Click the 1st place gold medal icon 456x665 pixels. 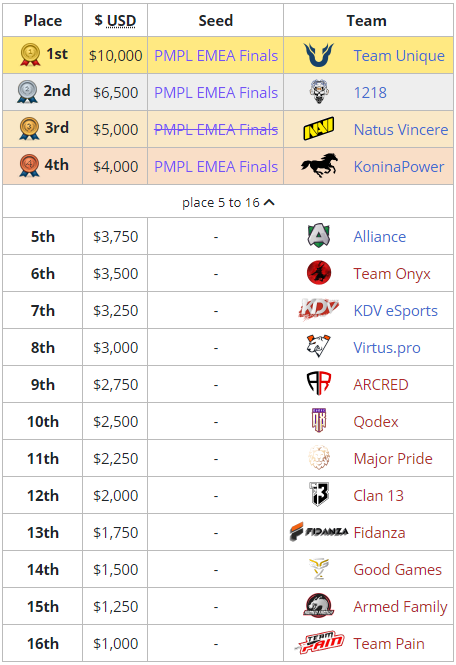(x=30, y=55)
